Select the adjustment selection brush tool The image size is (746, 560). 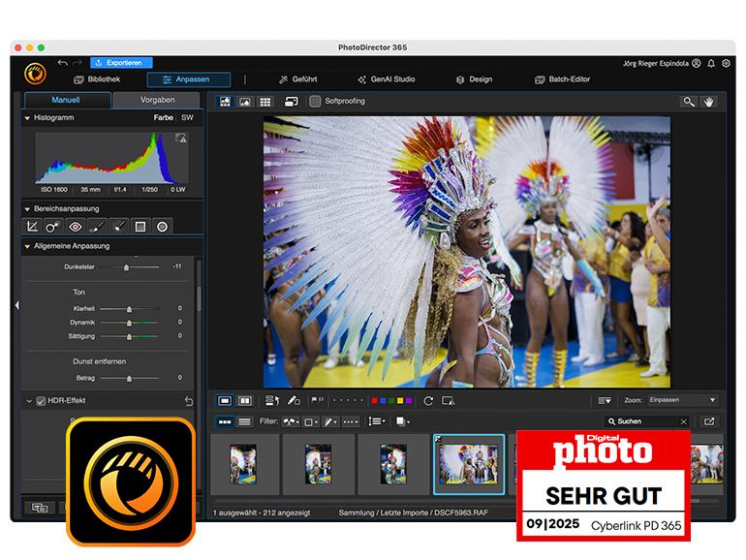click(x=118, y=227)
